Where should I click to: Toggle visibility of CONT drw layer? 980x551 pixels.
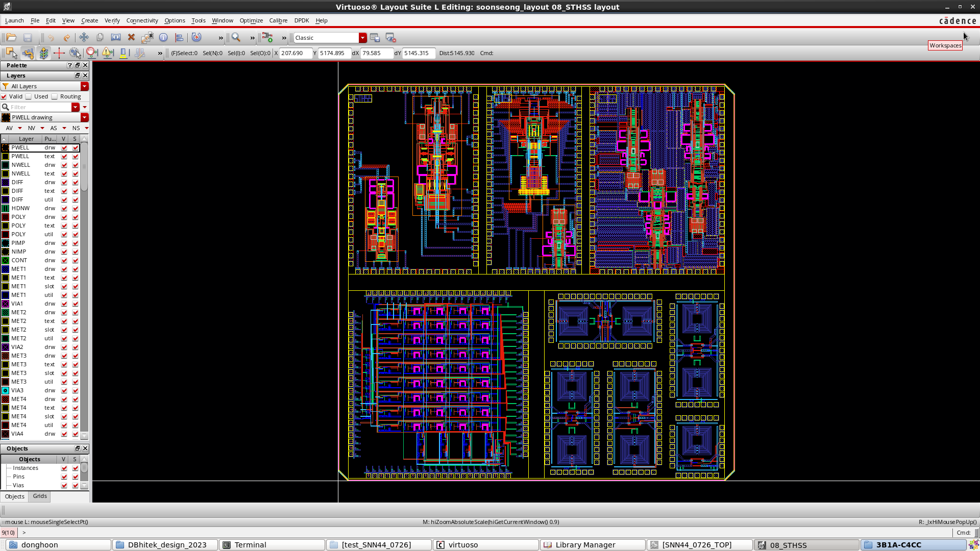64,261
